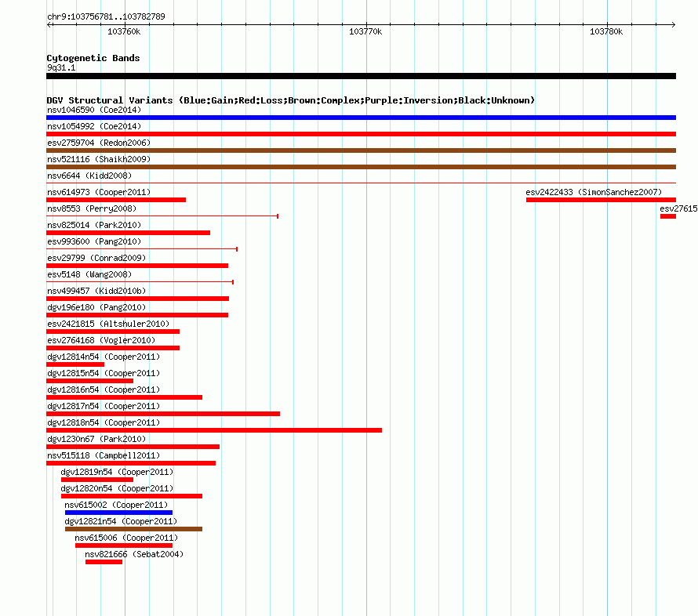This screenshot has width=698, height=616.
Task: Select the short red nsv821666 bar
Action: tap(104, 562)
